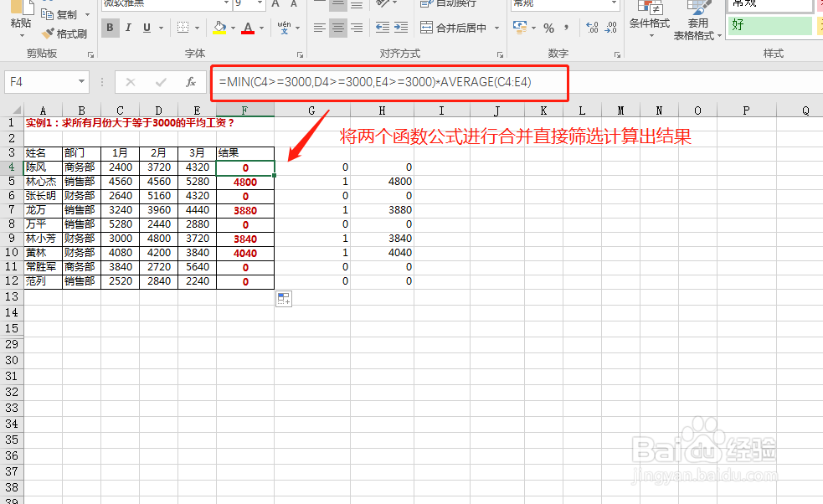Screen dimensions: 823x504
Task: Expand the Name Box dropdown arrow
Action: 81,82
